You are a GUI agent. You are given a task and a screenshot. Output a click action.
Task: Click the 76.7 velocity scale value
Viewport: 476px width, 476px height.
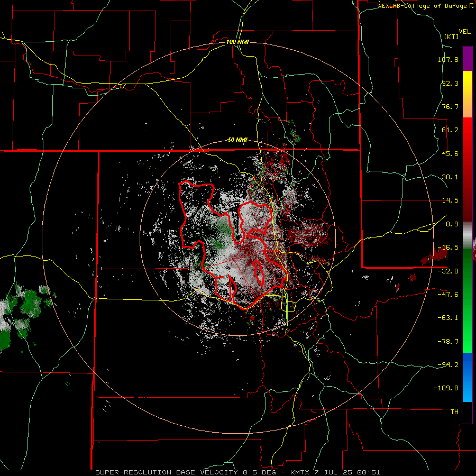(x=450, y=106)
